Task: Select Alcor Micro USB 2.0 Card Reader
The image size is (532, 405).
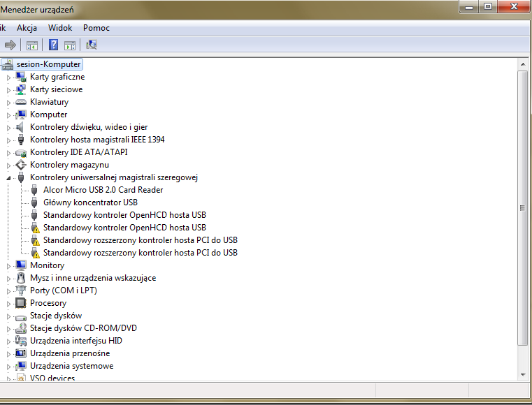Action: tap(103, 190)
